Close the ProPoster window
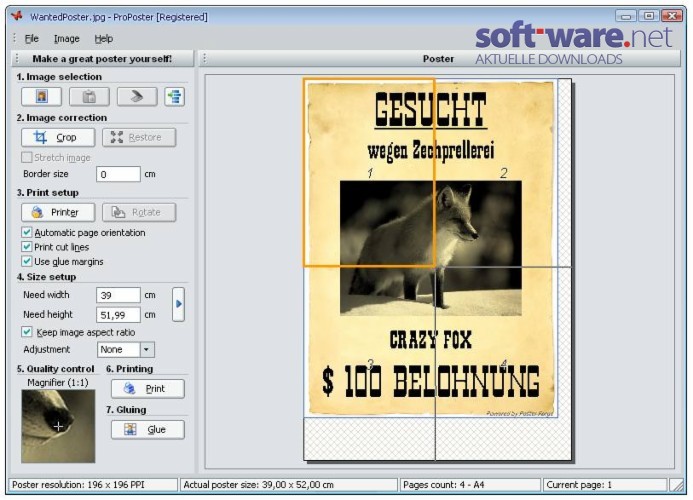The height and width of the screenshot is (500, 693). coord(672,16)
